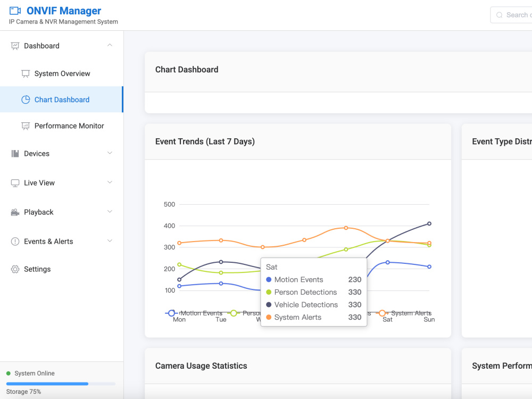Image resolution: width=532 pixels, height=399 pixels.
Task: Click the Motion Events point on Sun
Action: (429, 267)
